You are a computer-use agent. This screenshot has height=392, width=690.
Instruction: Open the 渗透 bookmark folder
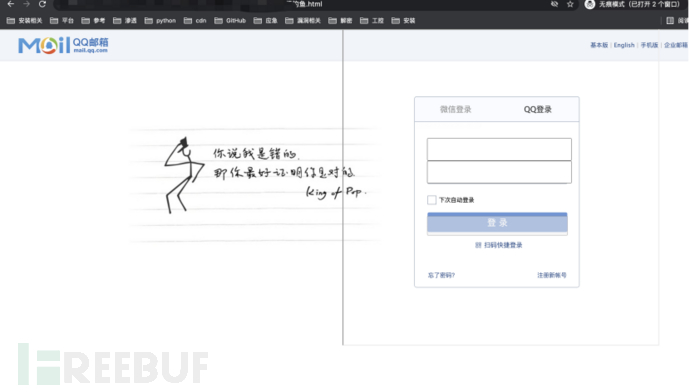tap(125, 20)
